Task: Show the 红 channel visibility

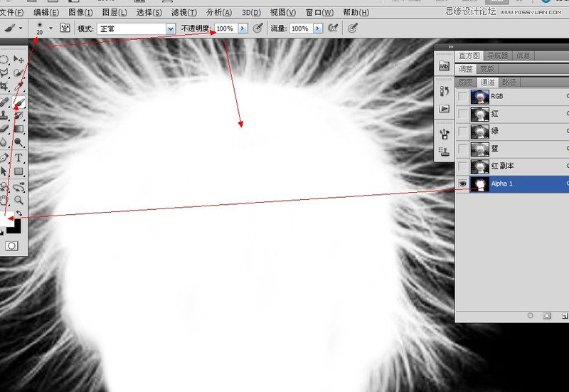Action: [463, 114]
